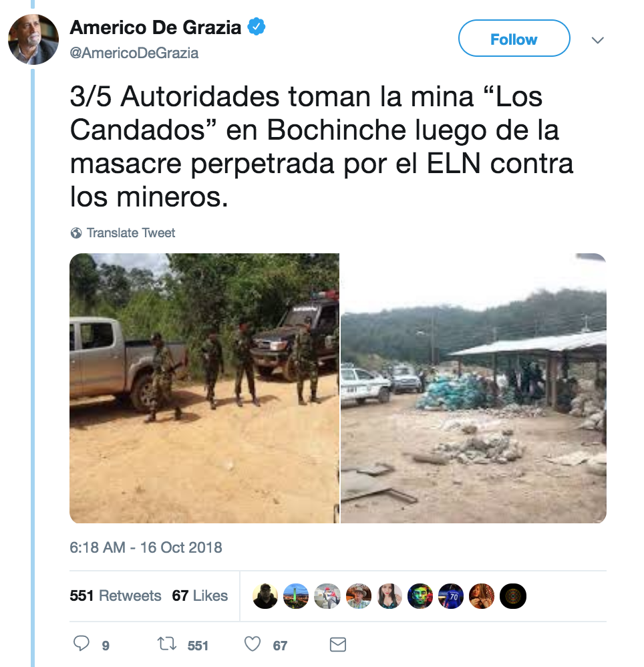Image resolution: width=644 pixels, height=667 pixels.
Task: Open the mine shed photo on right
Action: point(474,388)
